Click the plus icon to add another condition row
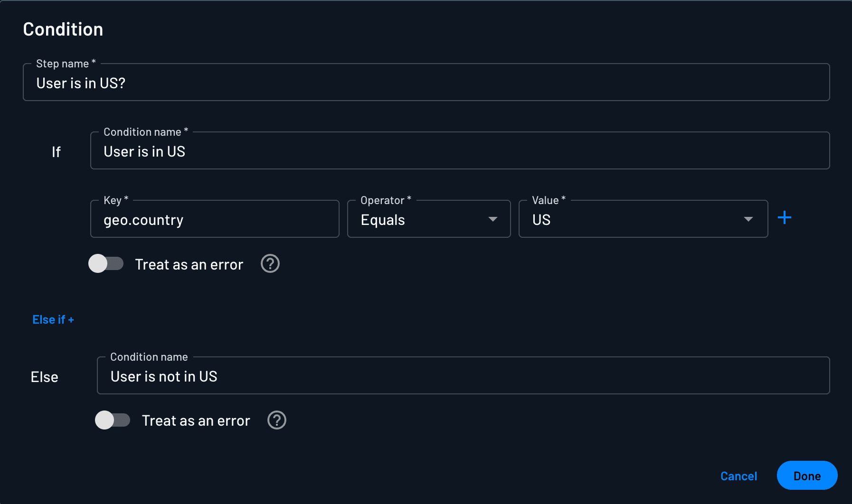 [784, 217]
